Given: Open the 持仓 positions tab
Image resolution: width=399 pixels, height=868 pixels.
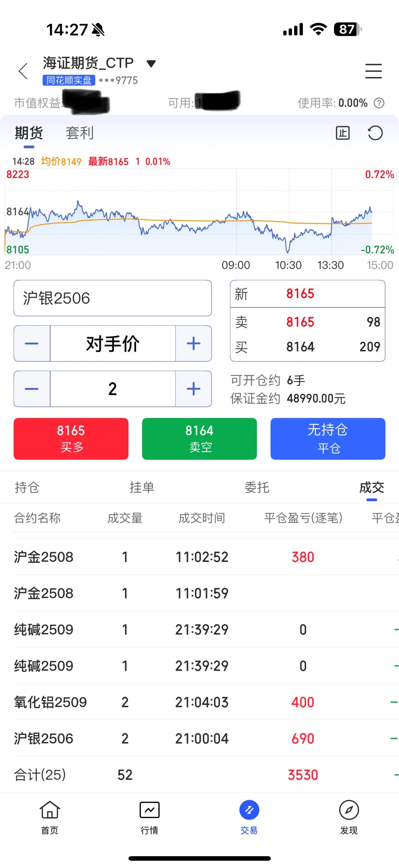Looking at the screenshot, I should pos(27,487).
